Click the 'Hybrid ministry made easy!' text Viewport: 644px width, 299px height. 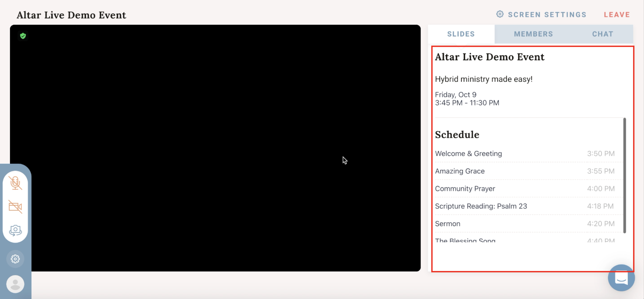tap(484, 79)
